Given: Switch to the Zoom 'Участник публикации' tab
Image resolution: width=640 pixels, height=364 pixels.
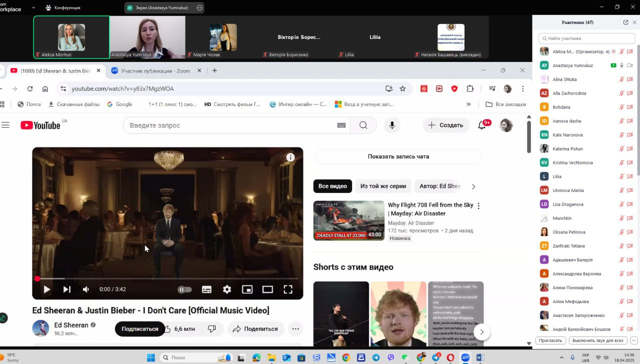Looking at the screenshot, I should (x=155, y=70).
